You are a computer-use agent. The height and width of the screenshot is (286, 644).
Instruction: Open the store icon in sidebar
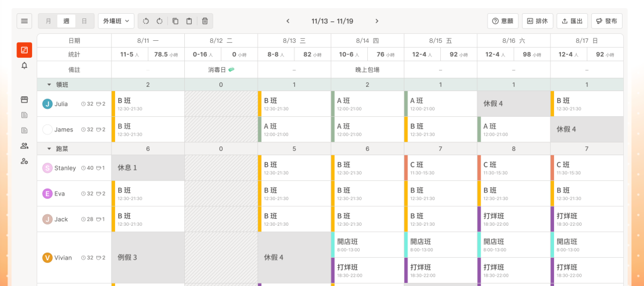25,99
